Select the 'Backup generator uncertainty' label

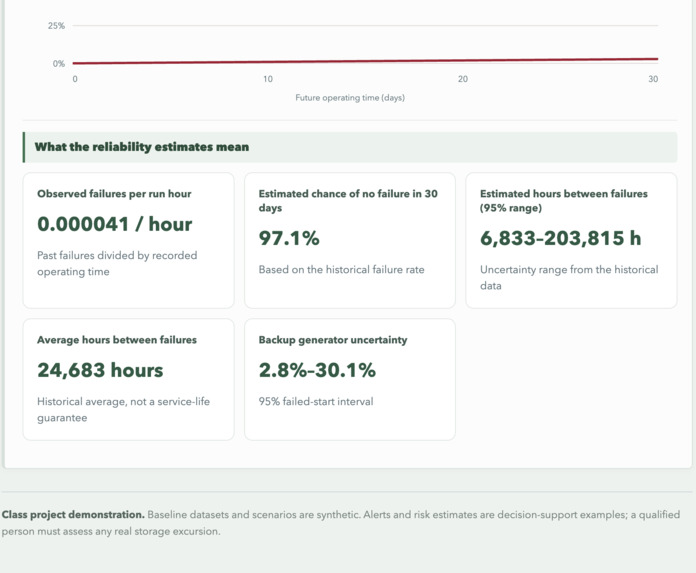click(333, 340)
